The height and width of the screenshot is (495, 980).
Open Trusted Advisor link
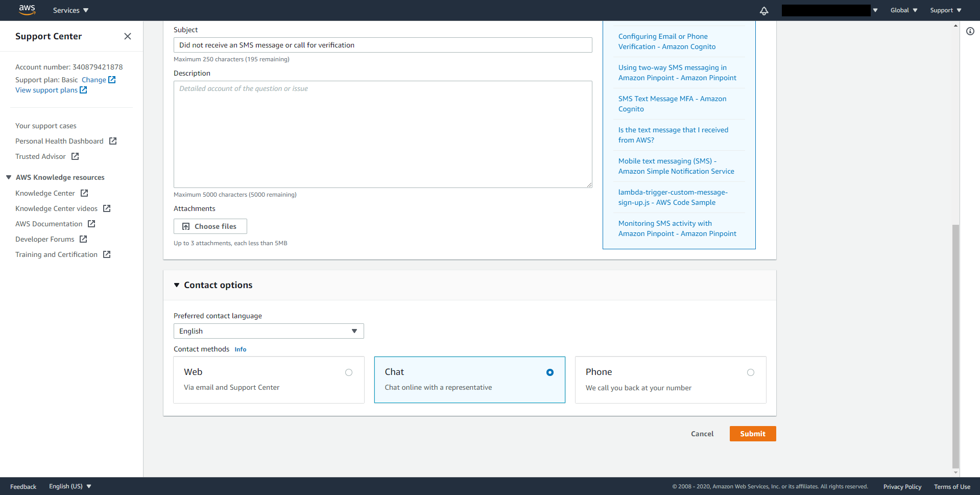click(40, 156)
